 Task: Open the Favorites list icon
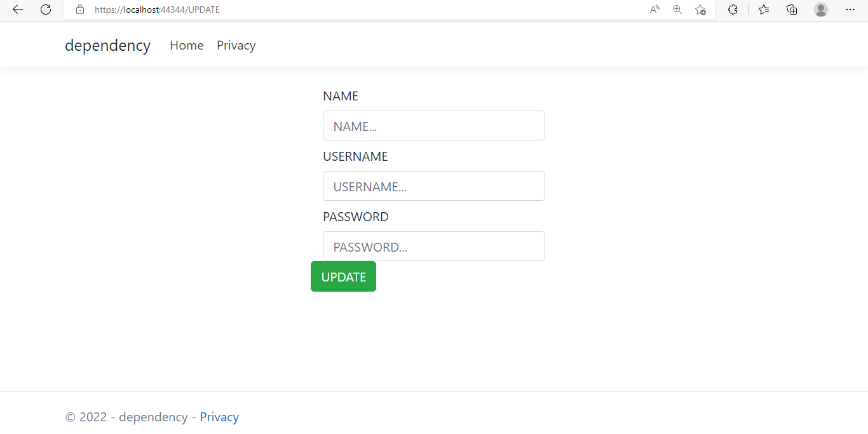tap(764, 10)
